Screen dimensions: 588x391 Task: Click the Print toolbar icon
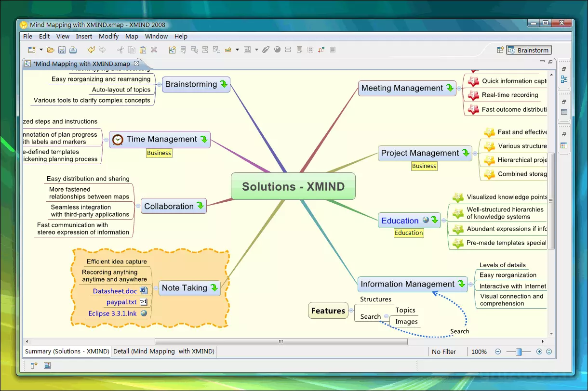(73, 50)
